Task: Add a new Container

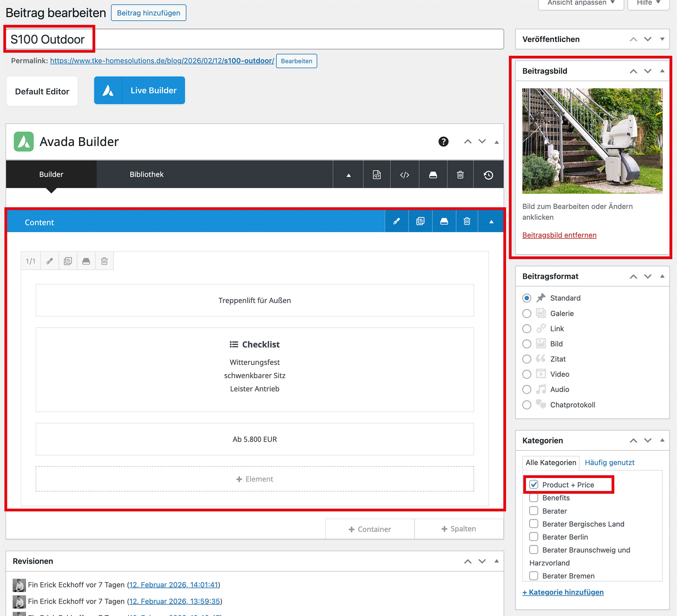Action: (x=370, y=529)
